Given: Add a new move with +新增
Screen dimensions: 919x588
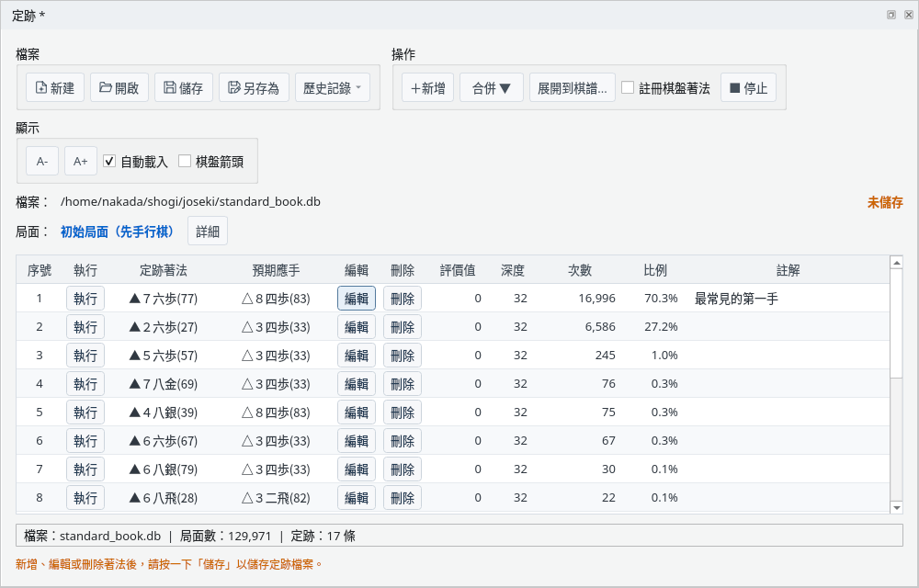Looking at the screenshot, I should pos(428,88).
